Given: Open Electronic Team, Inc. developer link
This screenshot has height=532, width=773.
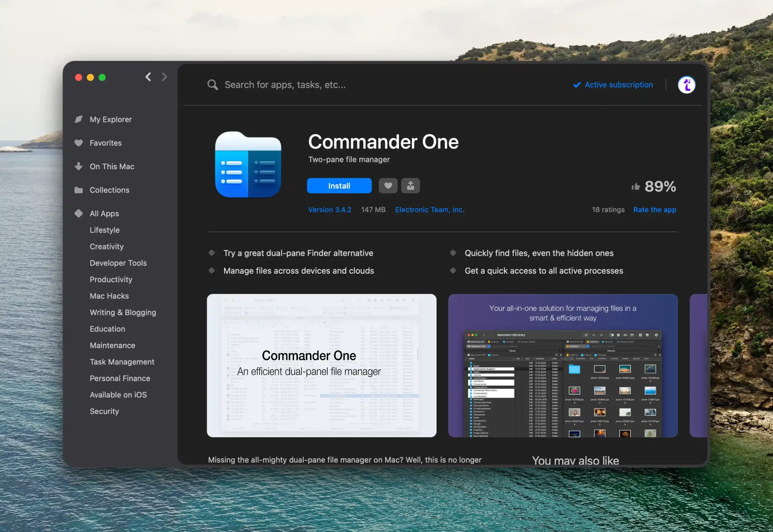Looking at the screenshot, I should pos(429,210).
